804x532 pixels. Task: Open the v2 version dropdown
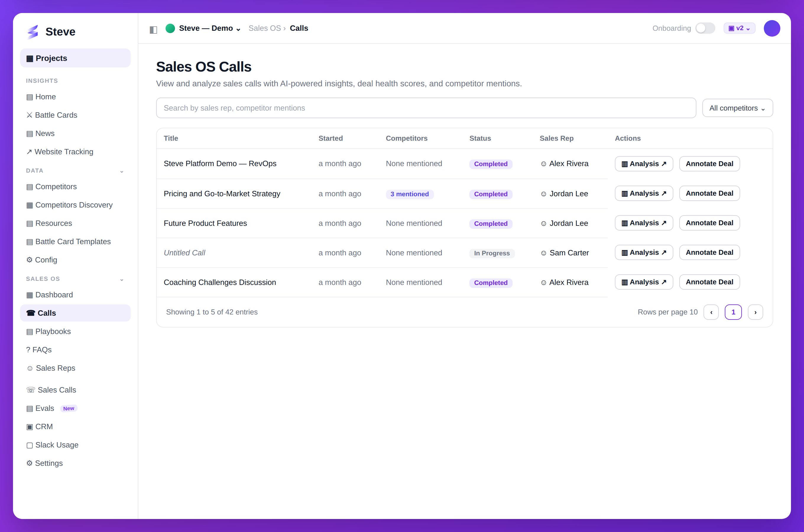click(739, 28)
